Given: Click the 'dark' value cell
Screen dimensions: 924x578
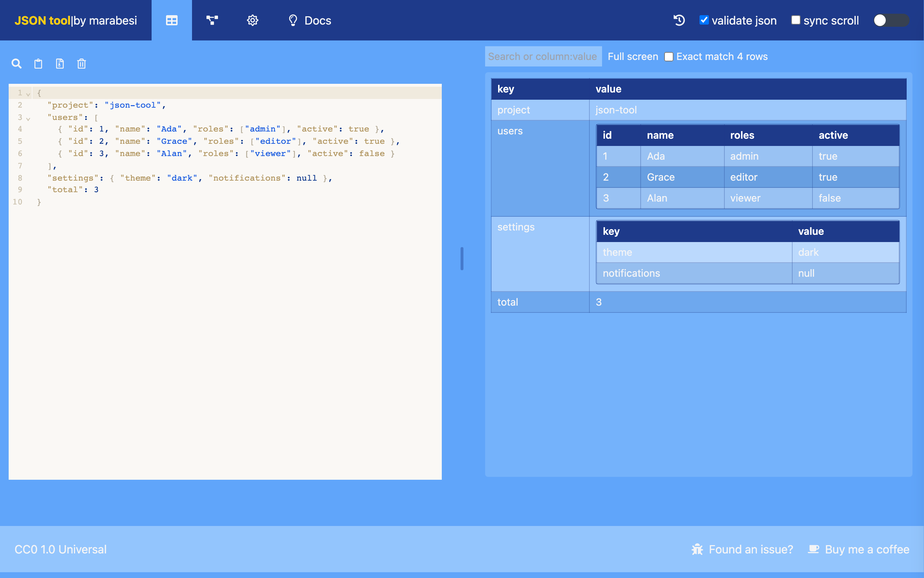Looking at the screenshot, I should point(845,252).
